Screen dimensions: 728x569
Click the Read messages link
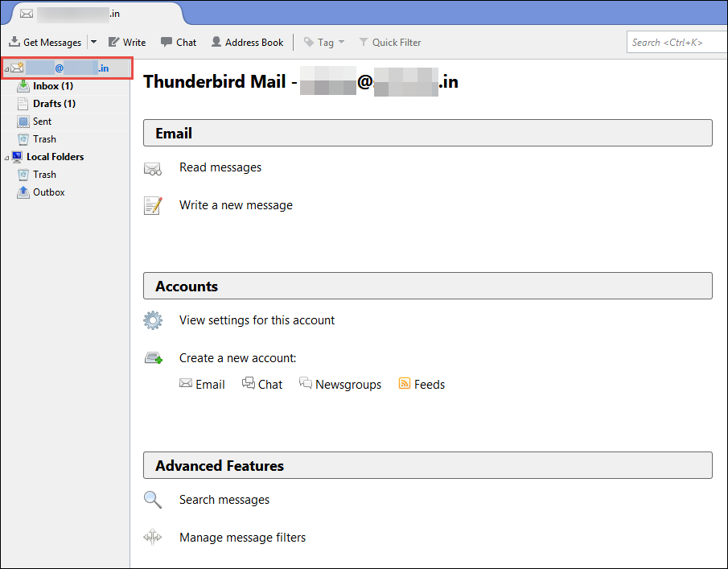[x=220, y=167]
